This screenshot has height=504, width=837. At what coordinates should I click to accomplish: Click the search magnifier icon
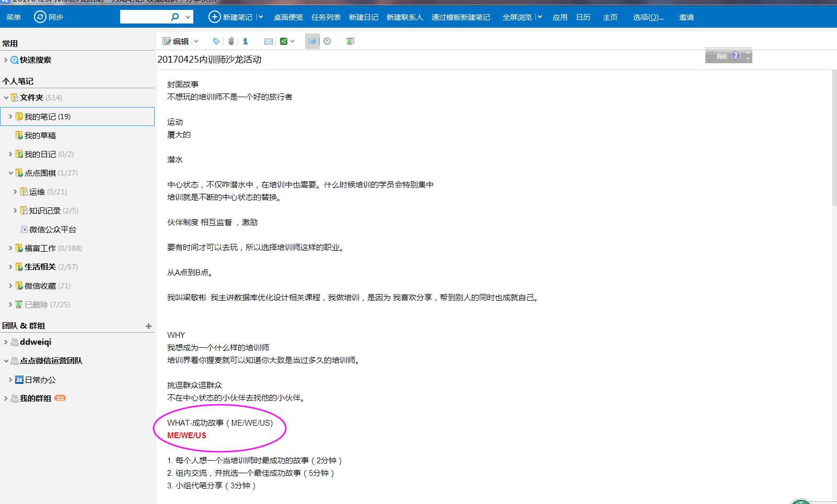pyautogui.click(x=175, y=17)
